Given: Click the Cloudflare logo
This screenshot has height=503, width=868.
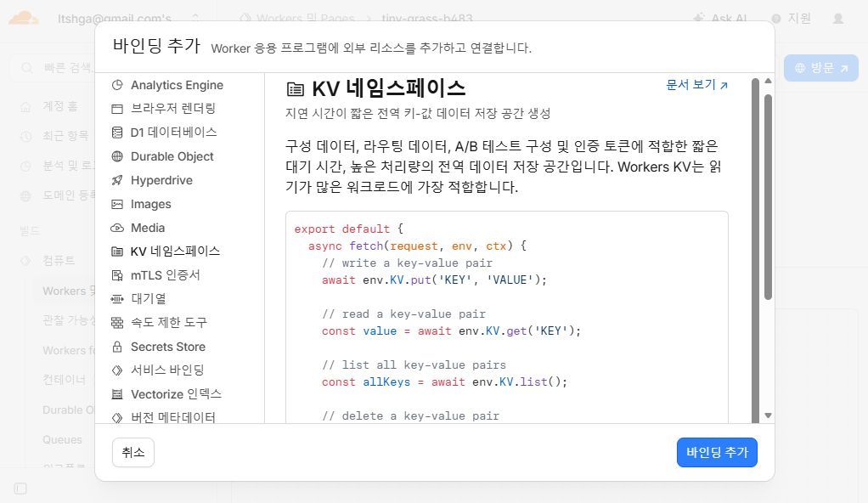Looking at the screenshot, I should (23, 19).
